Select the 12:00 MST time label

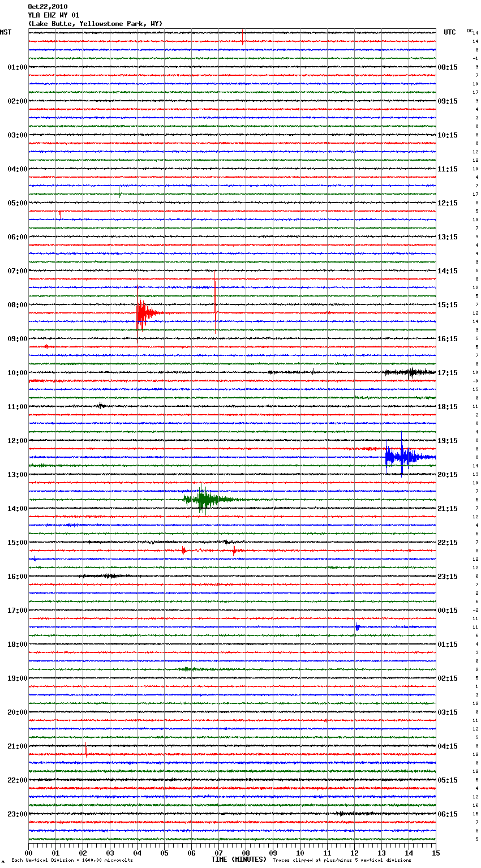(x=18, y=441)
